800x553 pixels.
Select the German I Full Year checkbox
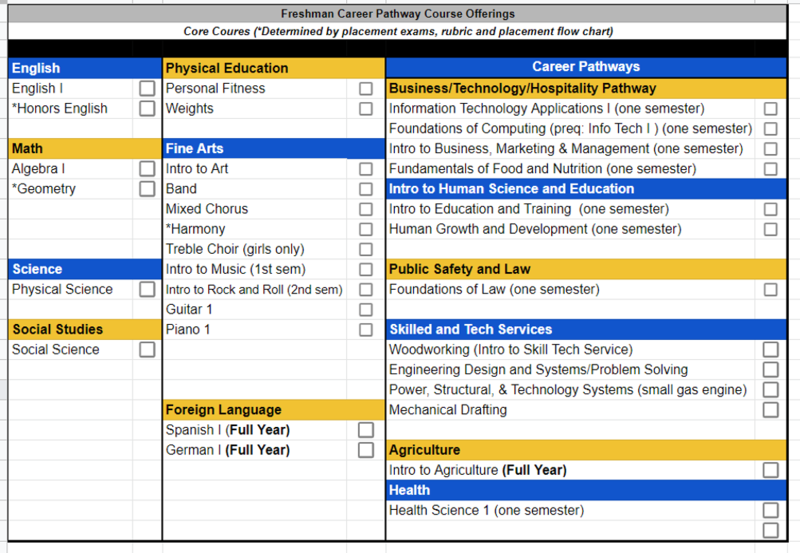(x=366, y=450)
